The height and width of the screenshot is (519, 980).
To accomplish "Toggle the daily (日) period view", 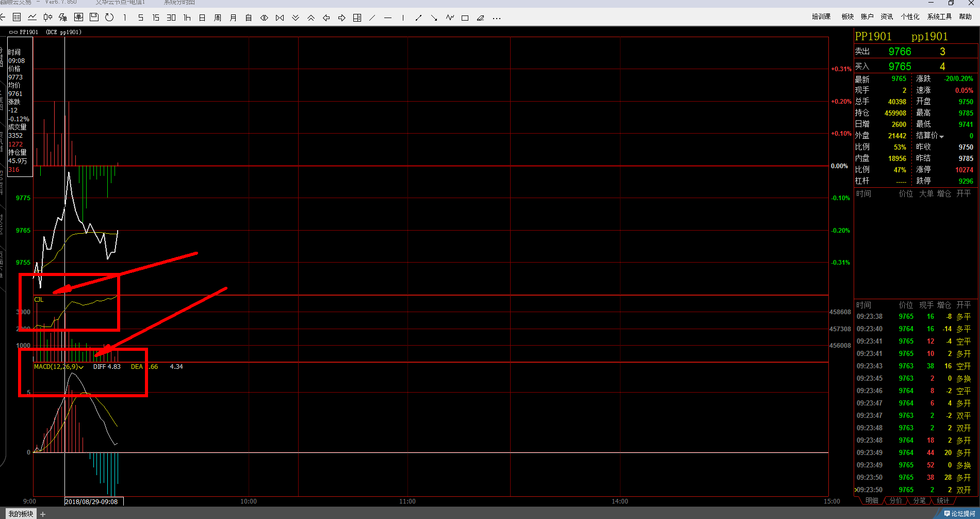I will (x=202, y=18).
